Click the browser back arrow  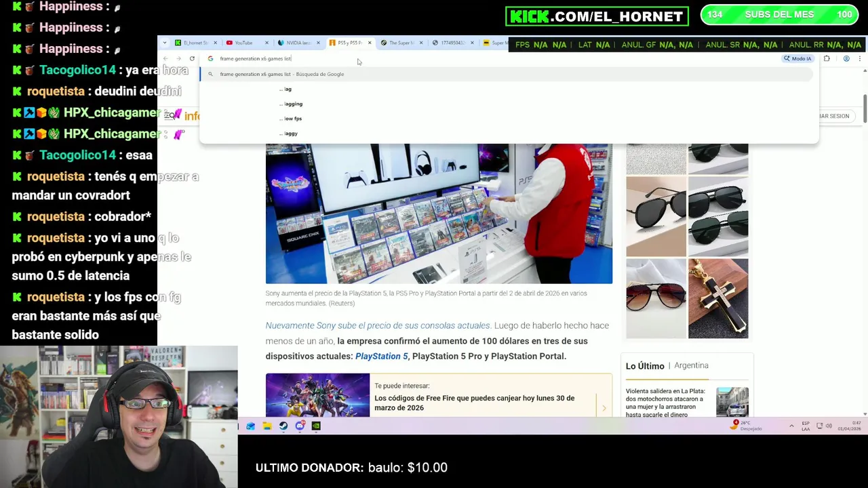pyautogui.click(x=165, y=58)
